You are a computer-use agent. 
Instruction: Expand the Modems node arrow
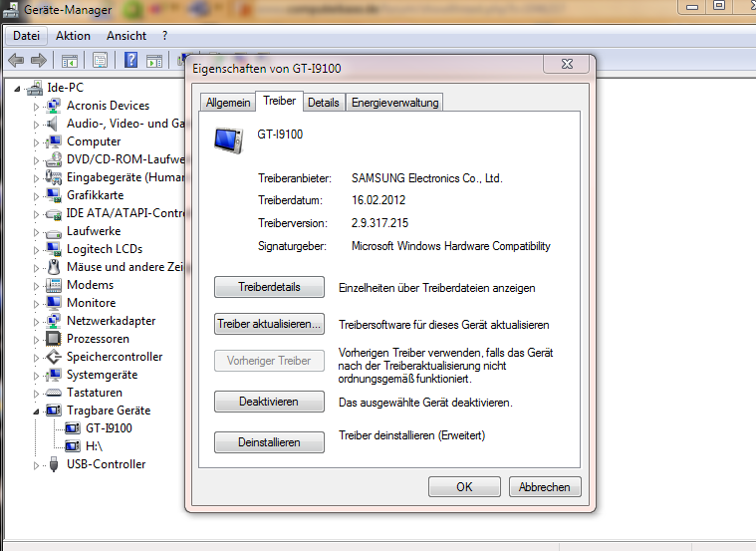[x=36, y=286]
